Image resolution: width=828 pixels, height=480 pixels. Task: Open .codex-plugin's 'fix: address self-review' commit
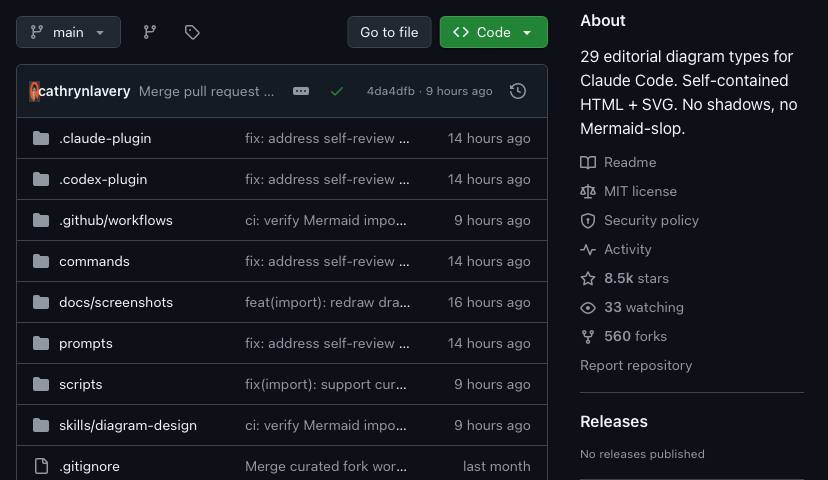pos(327,180)
